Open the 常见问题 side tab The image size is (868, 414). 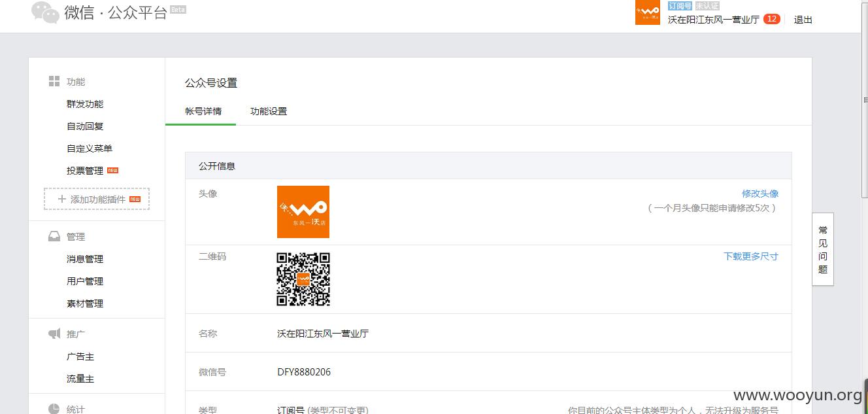(x=823, y=249)
